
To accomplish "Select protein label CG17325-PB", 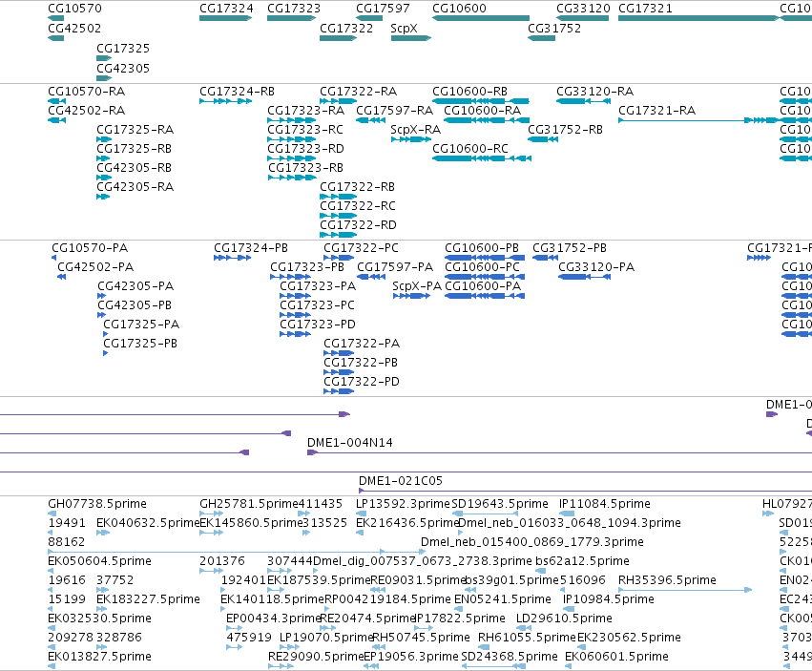I will [x=140, y=344].
